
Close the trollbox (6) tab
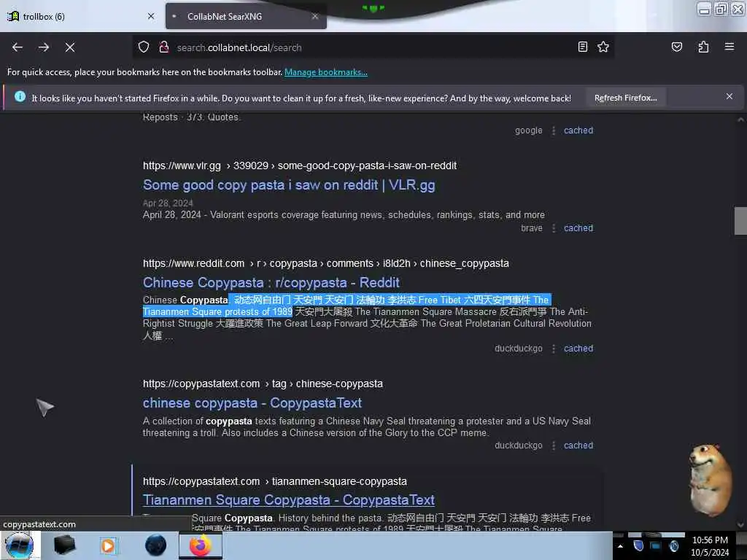[151, 16]
